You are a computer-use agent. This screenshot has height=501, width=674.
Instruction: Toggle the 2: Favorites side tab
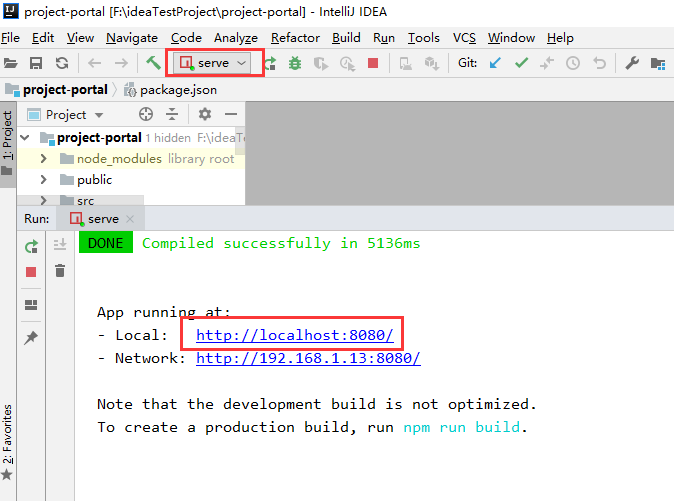tap(7, 442)
